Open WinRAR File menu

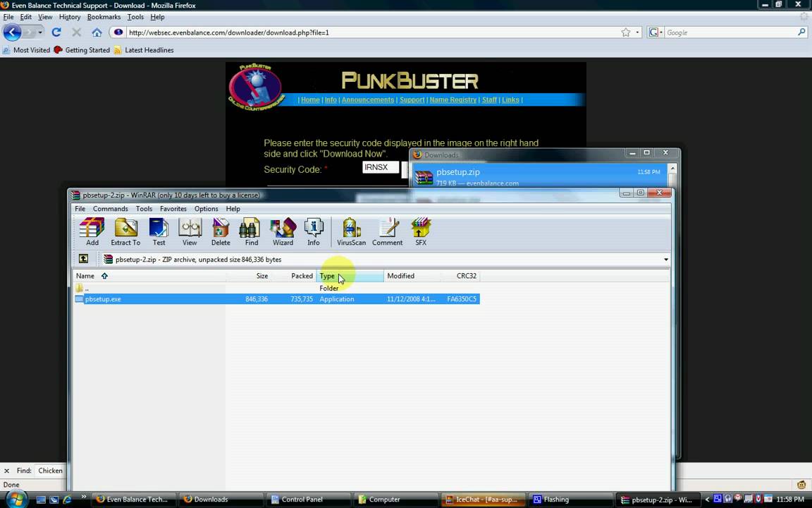pos(80,208)
